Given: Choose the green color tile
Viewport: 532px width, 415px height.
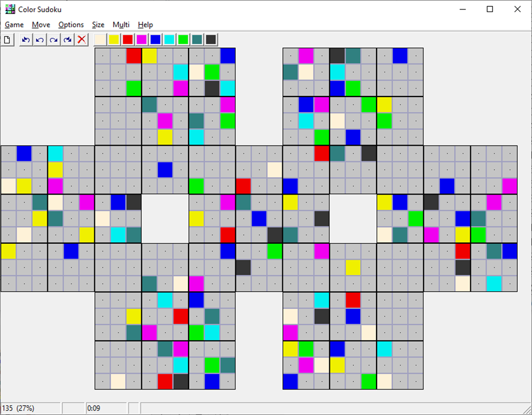Looking at the screenshot, I should 183,38.
